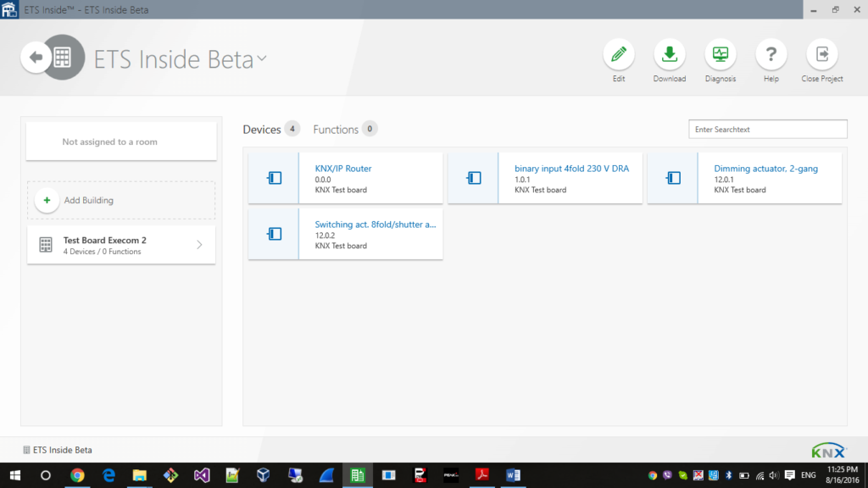Open Google Chrome from the taskbar
Viewport: 868px width, 488px height.
(77, 475)
